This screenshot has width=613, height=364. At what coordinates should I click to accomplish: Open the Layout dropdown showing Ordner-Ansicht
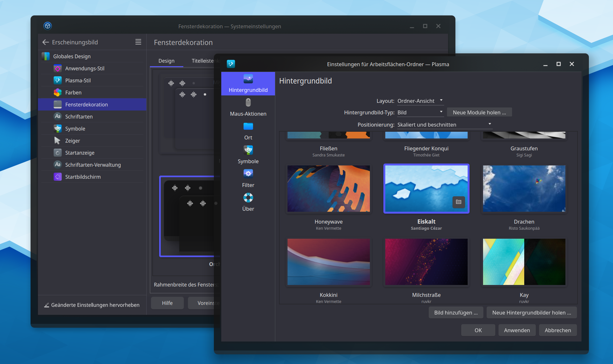419,101
